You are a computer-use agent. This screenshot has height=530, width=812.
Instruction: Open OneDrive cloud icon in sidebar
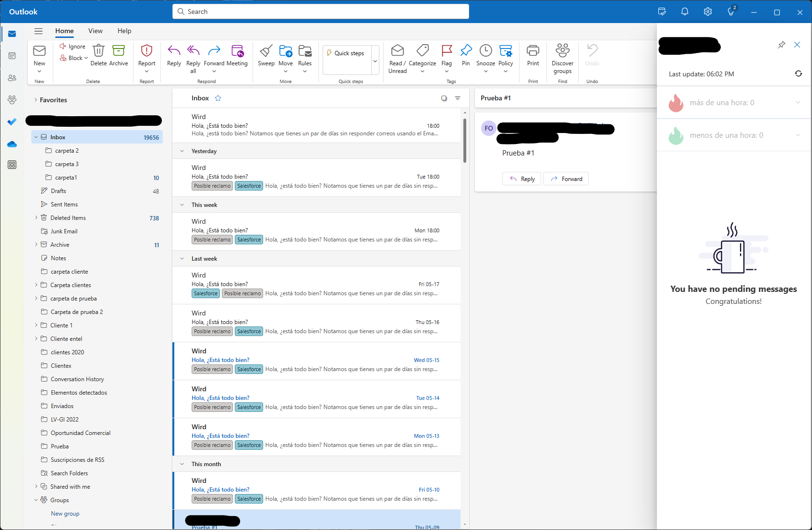(x=12, y=144)
